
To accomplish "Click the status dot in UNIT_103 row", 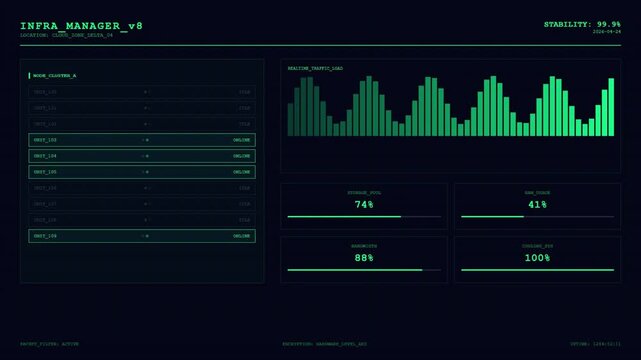I will tap(147, 140).
